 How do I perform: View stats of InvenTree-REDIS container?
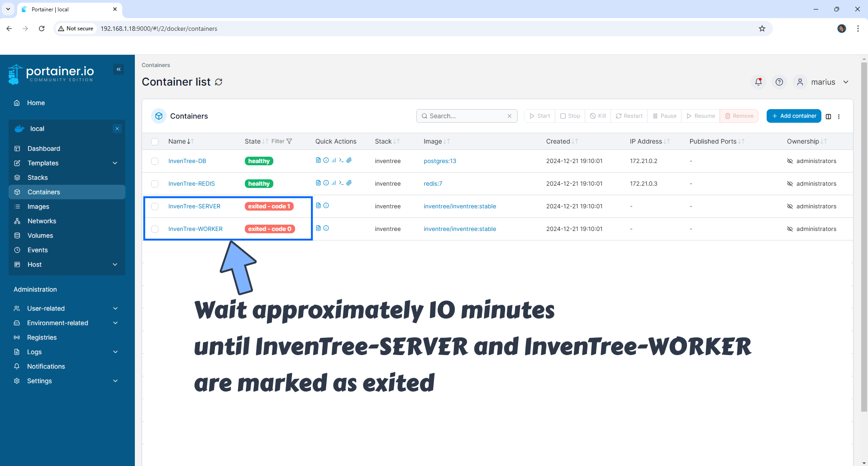click(x=334, y=183)
